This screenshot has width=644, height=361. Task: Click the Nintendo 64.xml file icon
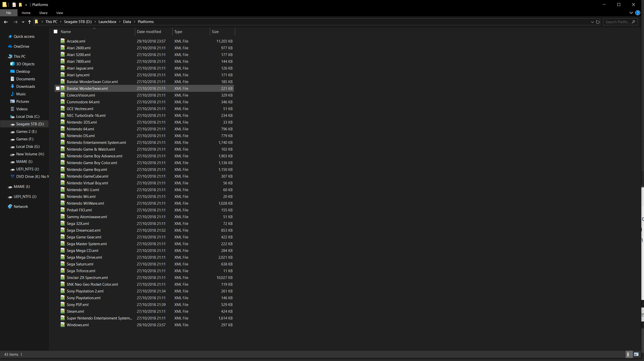point(63,129)
